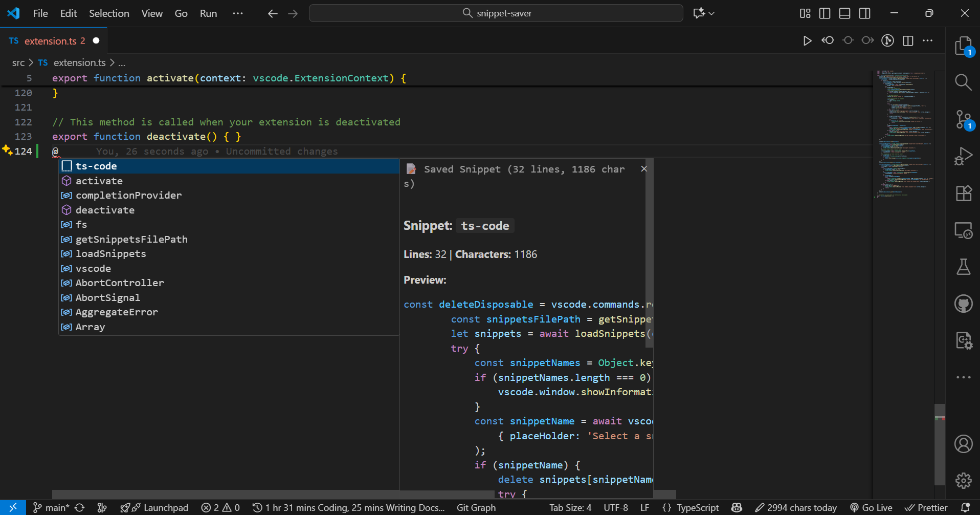
Task: Click Go Live in status bar
Action: pyautogui.click(x=871, y=507)
